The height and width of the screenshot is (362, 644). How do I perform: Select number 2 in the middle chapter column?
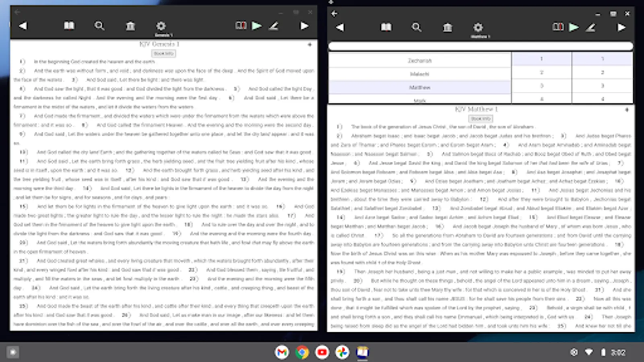[541, 72]
